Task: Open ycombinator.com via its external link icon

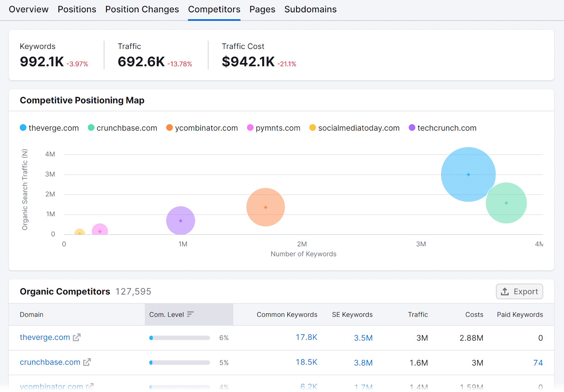Action: point(90,386)
